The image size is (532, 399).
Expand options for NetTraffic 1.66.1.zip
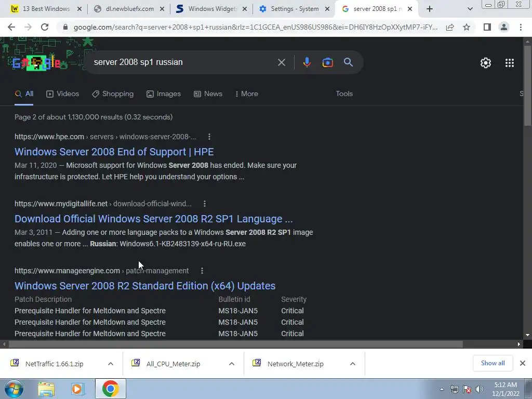point(111,364)
